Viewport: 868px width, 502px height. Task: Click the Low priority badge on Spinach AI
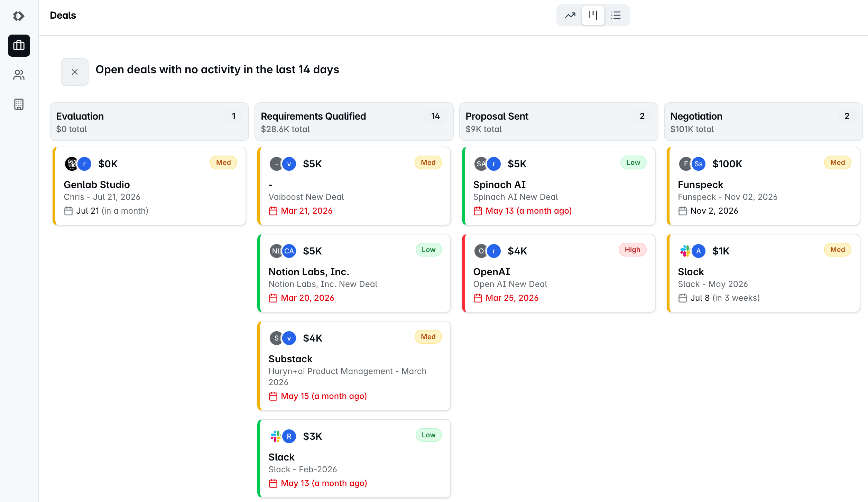point(633,162)
